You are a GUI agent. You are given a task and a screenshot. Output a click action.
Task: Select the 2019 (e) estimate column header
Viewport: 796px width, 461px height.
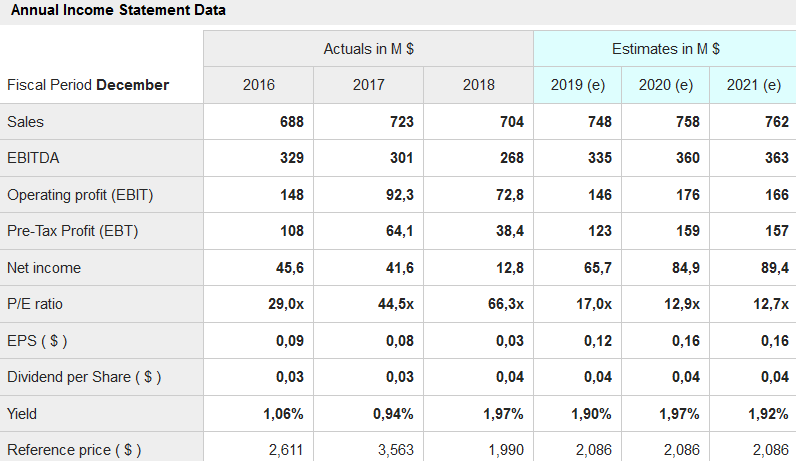[577, 85]
